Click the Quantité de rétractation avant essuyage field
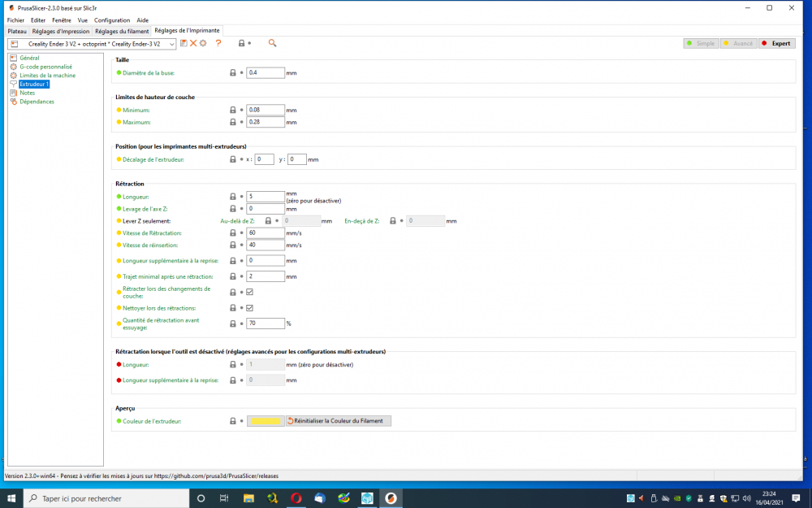 click(x=266, y=323)
